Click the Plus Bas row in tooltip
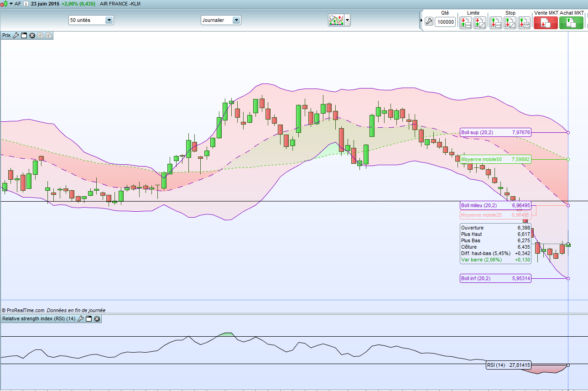 click(495, 240)
